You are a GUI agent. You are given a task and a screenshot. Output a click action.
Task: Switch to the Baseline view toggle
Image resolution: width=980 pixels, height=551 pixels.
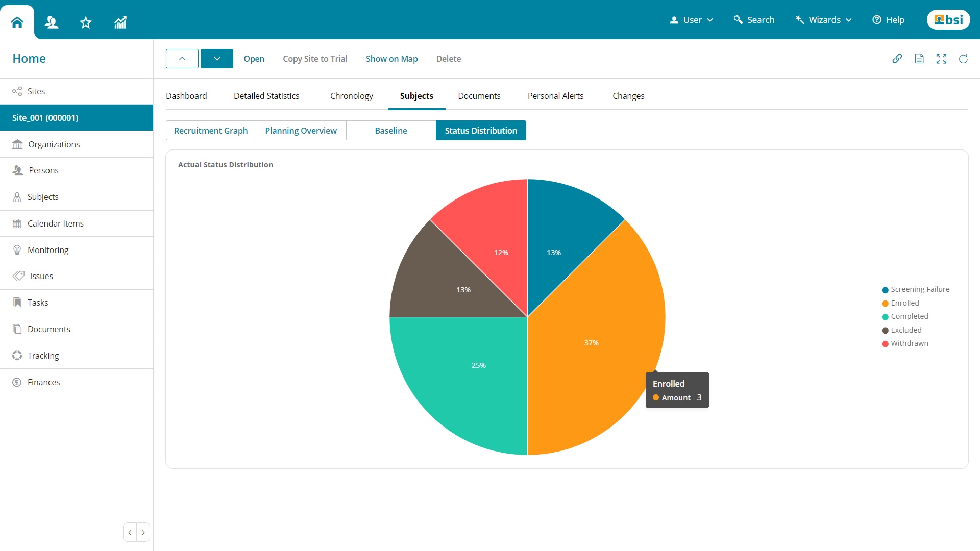[390, 130]
